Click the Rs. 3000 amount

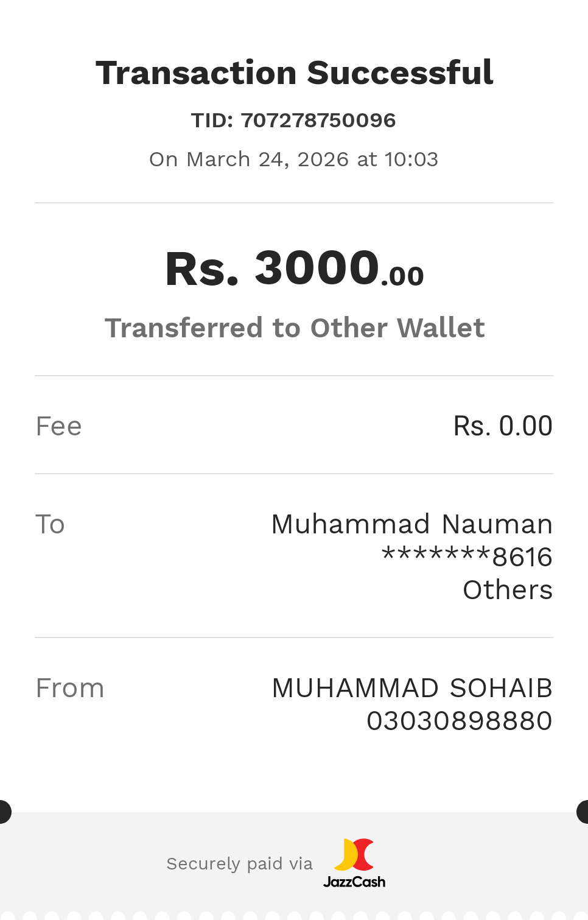[272, 269]
